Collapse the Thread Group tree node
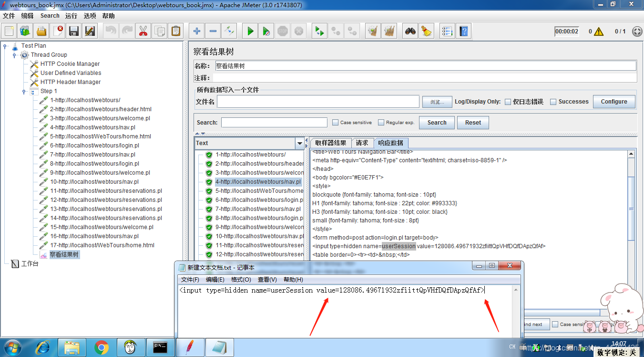Image resolution: width=644 pixels, height=357 pixels. point(14,55)
